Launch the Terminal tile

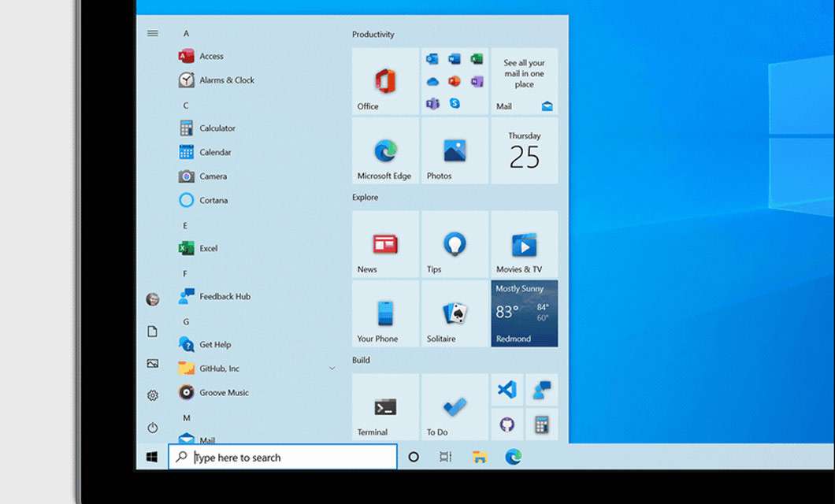[x=385, y=408]
